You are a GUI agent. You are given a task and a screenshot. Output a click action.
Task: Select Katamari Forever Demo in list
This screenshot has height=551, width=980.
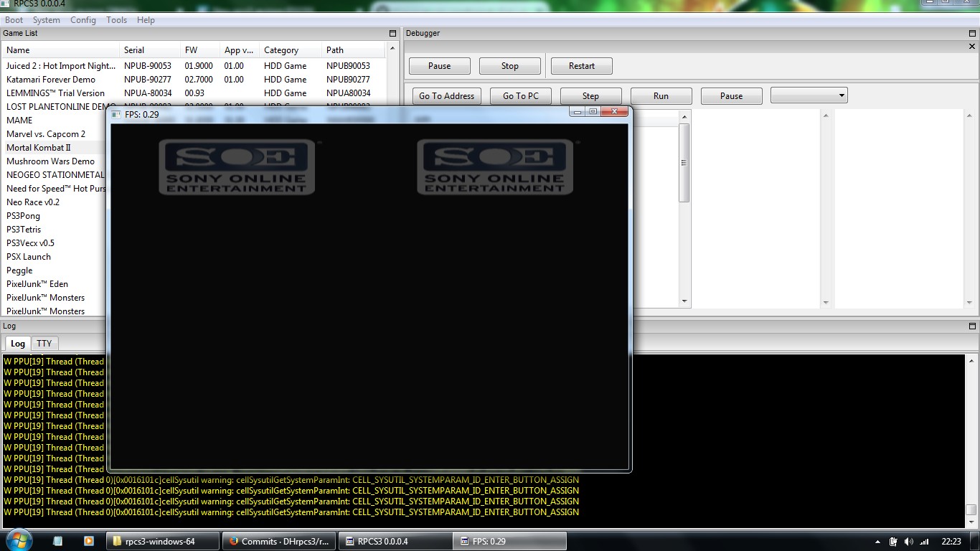194,80
